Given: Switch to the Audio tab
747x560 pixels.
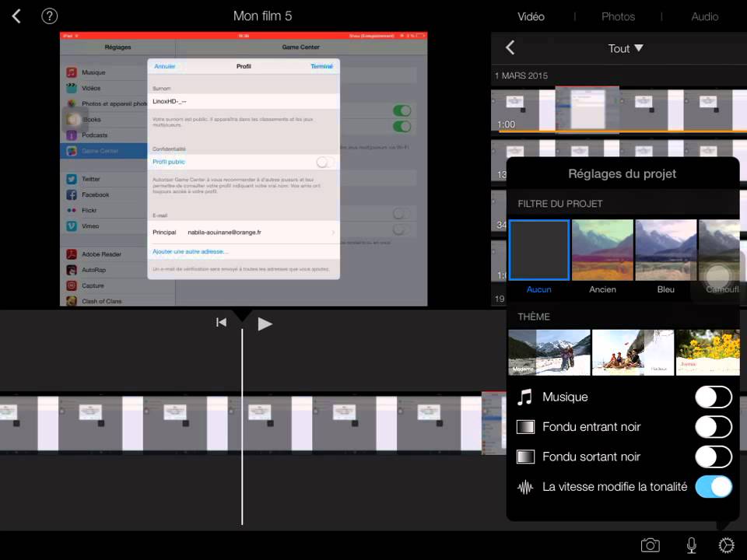Looking at the screenshot, I should (x=704, y=16).
